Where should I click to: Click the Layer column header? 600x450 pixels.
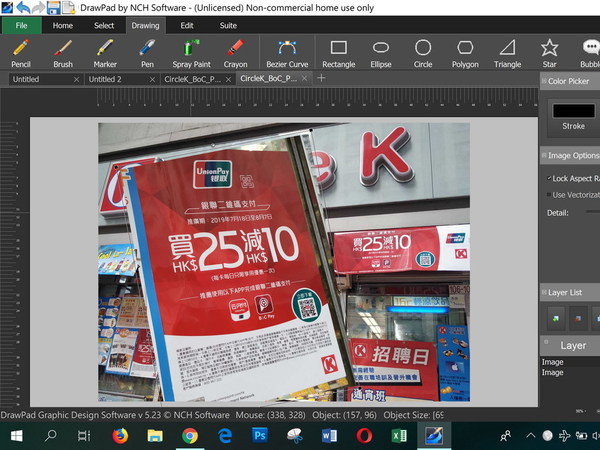[573, 346]
